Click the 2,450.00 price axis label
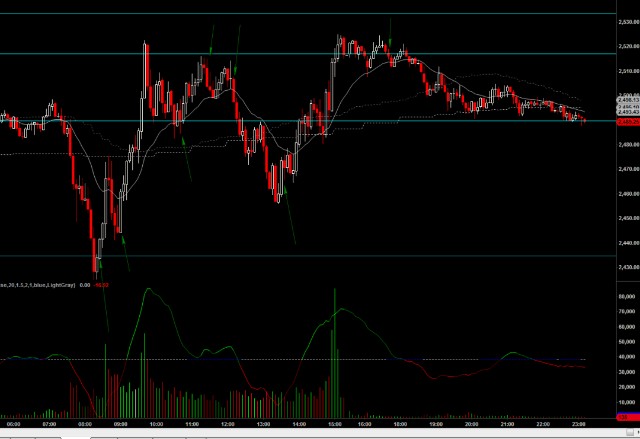640x439 pixels. pos(627,218)
